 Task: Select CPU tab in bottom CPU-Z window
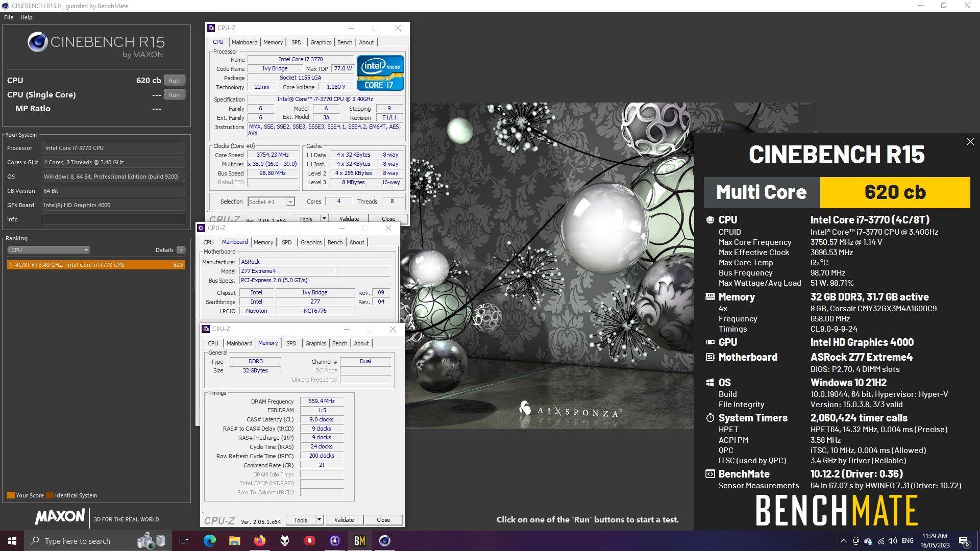click(x=213, y=343)
